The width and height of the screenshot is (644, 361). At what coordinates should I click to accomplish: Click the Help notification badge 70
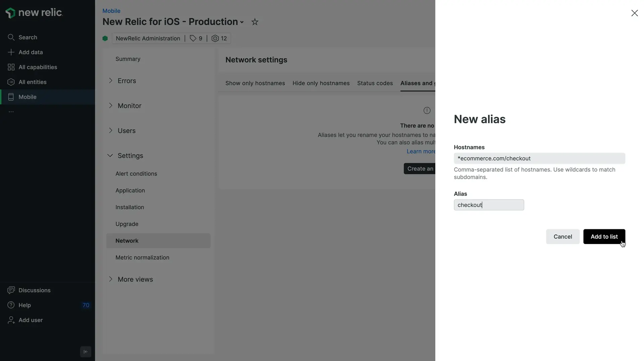tap(86, 305)
